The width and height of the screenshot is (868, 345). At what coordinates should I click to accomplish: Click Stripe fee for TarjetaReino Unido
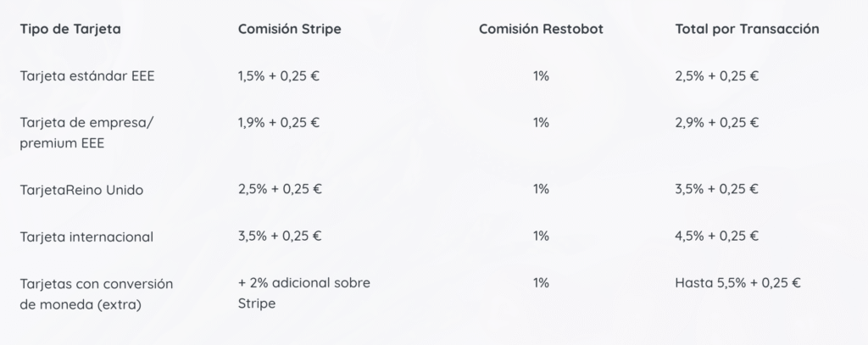point(279,189)
